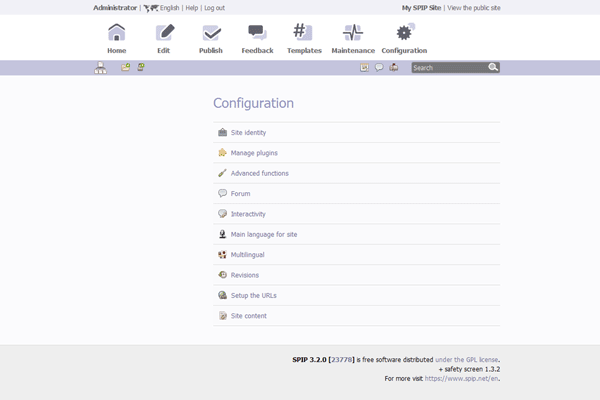600x400 pixels.
Task: Open Main language for site
Action: pos(264,234)
